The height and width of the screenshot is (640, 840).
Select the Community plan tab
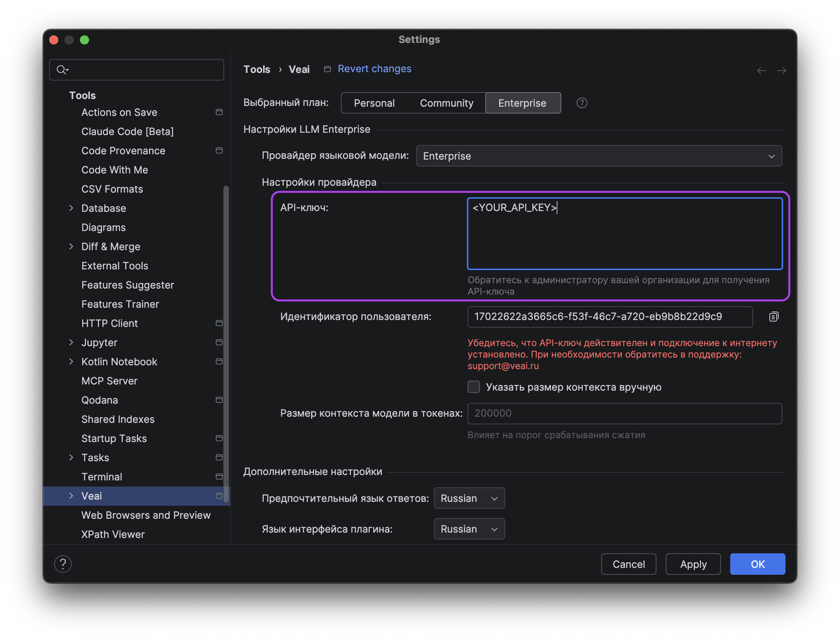446,103
